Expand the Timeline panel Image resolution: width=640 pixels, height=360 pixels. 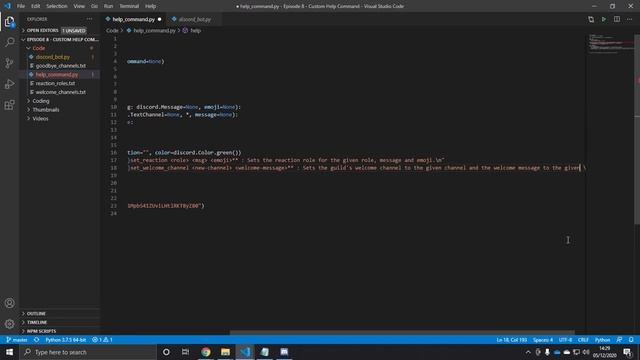[60, 322]
